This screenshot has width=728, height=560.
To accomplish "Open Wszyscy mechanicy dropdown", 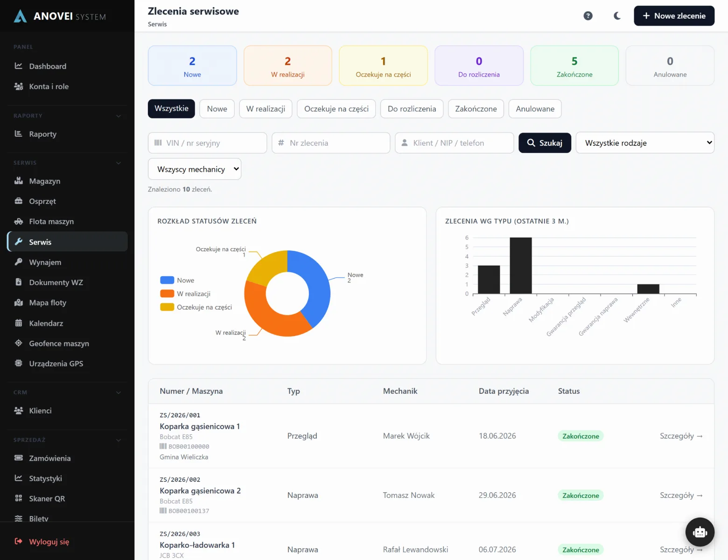I will point(195,169).
